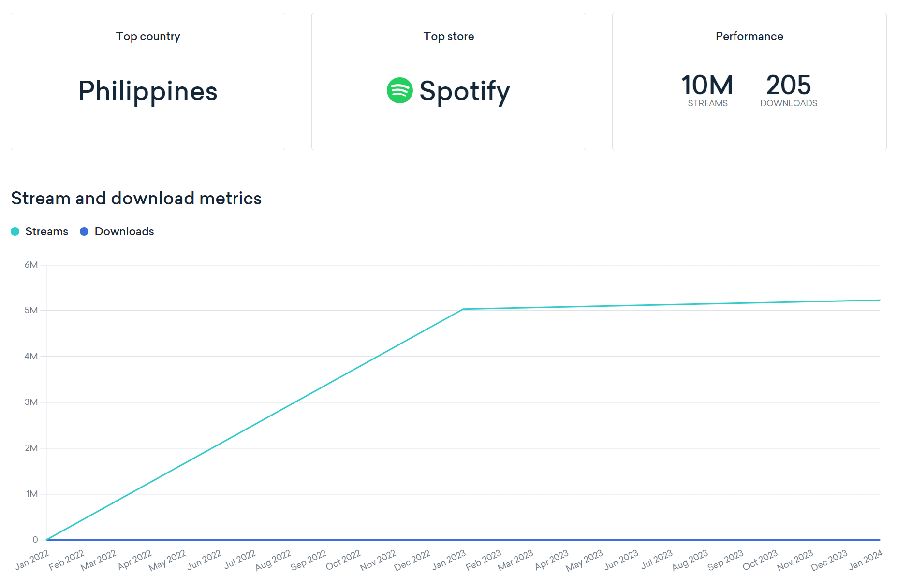Click the Spotify logo icon
This screenshot has height=588, width=897.
[399, 90]
